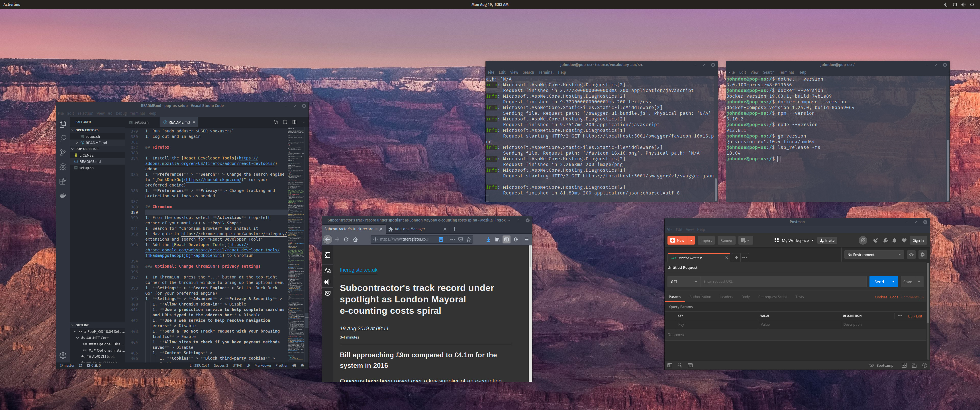980x410 pixels.
Task: Click theregister.co.uk link in article
Action: tap(358, 270)
